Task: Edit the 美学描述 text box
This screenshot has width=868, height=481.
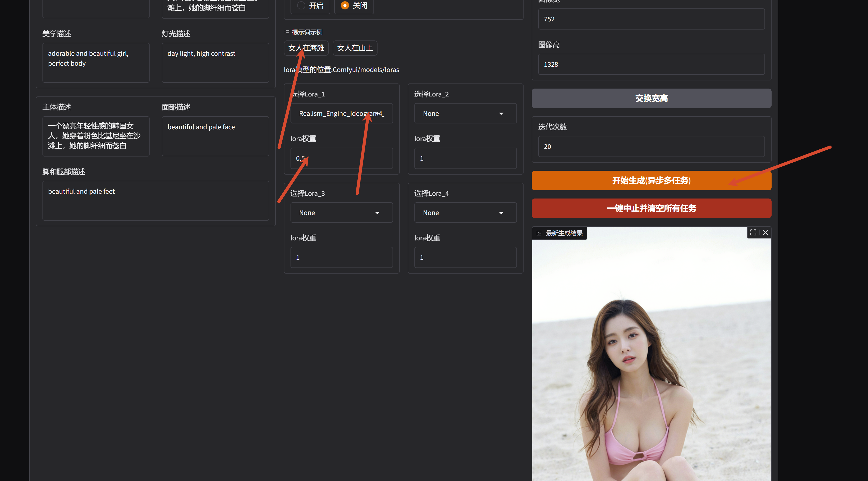Action: (96, 63)
